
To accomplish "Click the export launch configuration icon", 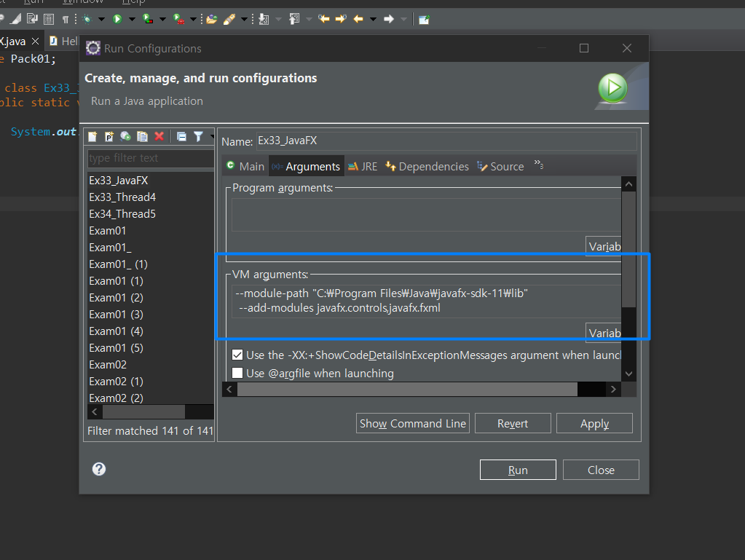I will [x=125, y=137].
